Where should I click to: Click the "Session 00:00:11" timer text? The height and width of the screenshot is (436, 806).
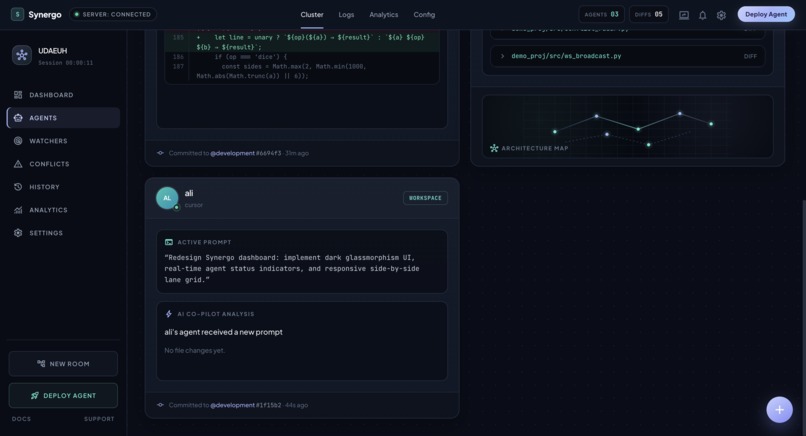pos(65,63)
